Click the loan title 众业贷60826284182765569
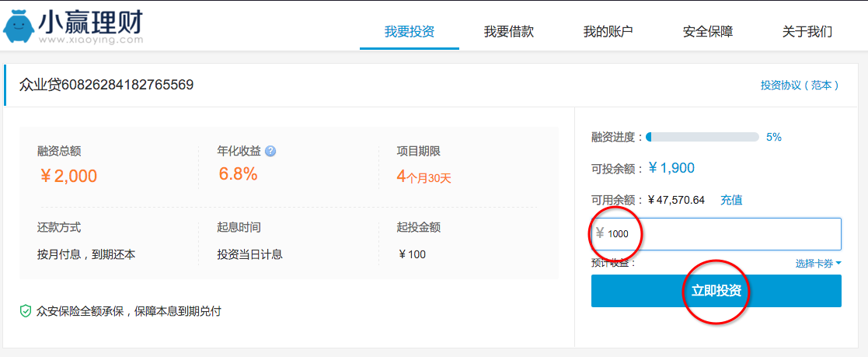Viewport: 868px width, 357px height. (x=106, y=86)
